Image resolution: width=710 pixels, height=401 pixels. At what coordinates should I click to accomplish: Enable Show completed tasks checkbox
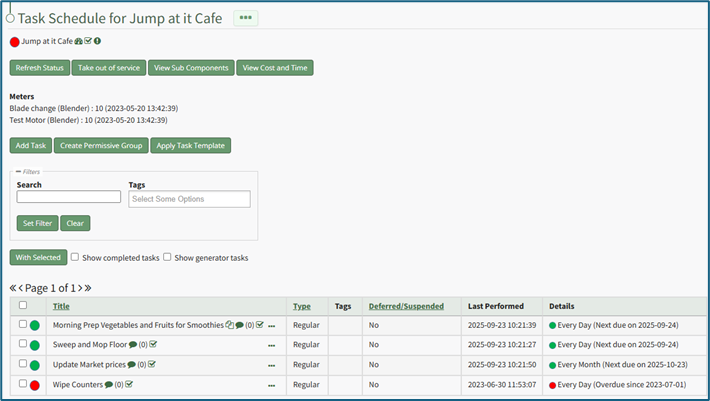tap(75, 257)
